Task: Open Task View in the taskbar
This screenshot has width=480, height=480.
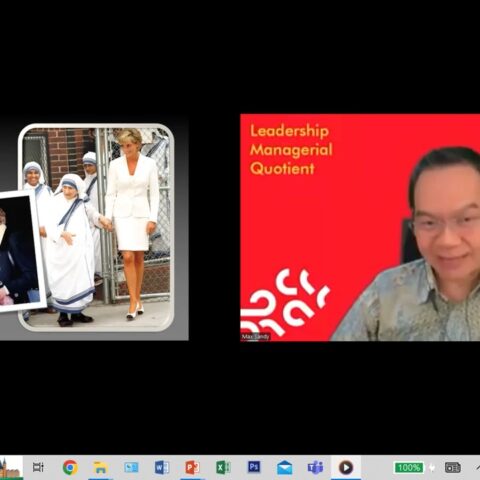Action: pos(38,467)
